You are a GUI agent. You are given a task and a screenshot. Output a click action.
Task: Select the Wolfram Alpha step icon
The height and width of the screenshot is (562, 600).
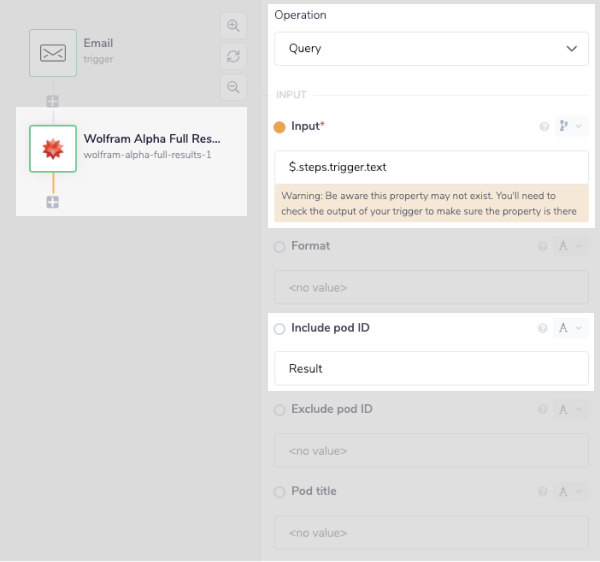[52, 148]
